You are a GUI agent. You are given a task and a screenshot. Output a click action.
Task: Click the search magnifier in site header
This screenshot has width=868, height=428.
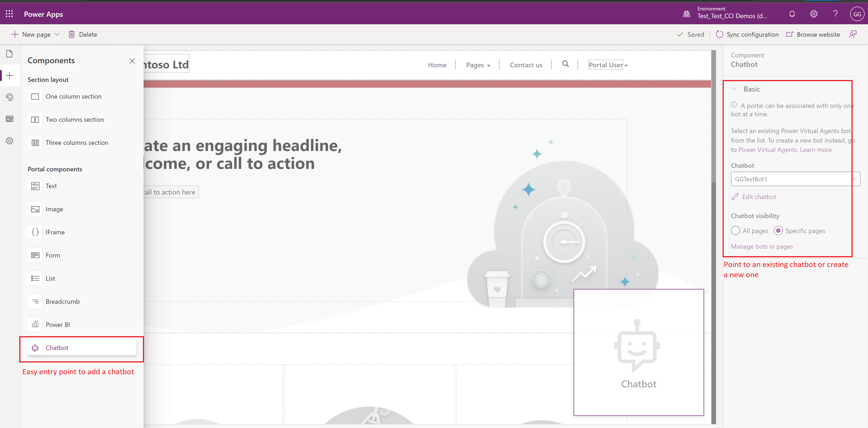[x=565, y=64]
